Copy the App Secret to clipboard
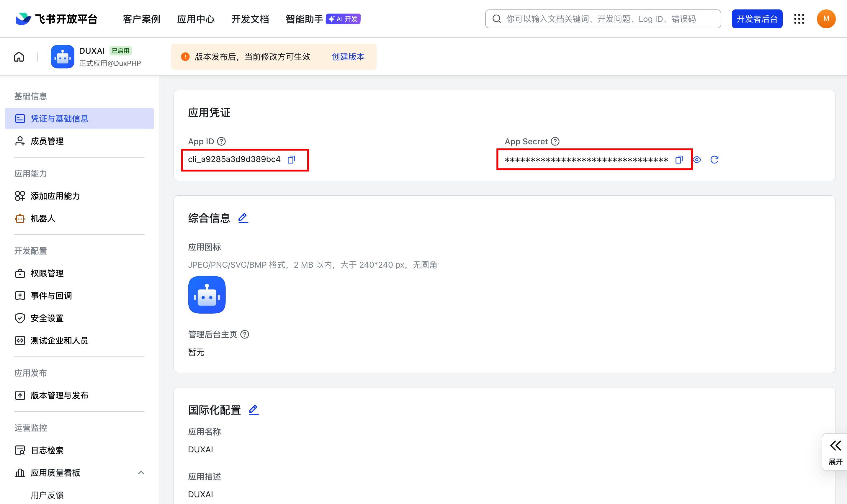This screenshot has height=504, width=847. pyautogui.click(x=678, y=159)
